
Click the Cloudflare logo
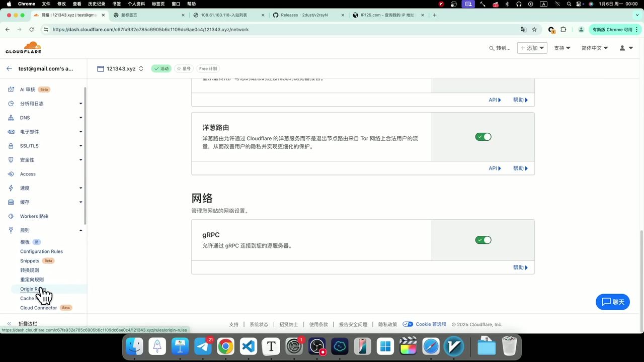(x=23, y=47)
